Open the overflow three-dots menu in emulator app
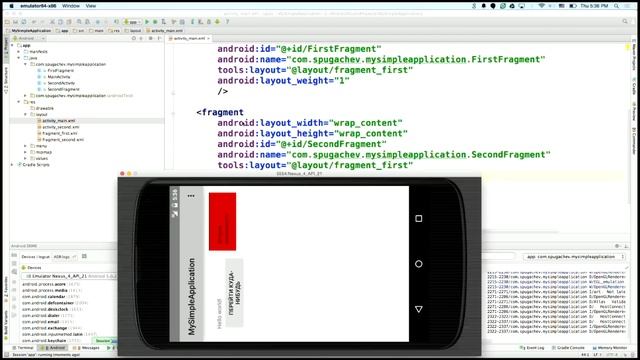This screenshot has height=360, width=640. click(x=191, y=196)
